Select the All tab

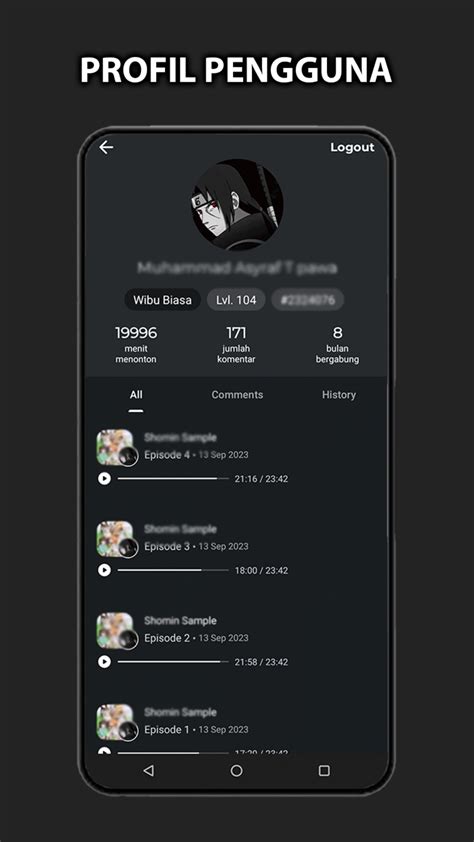tap(136, 395)
